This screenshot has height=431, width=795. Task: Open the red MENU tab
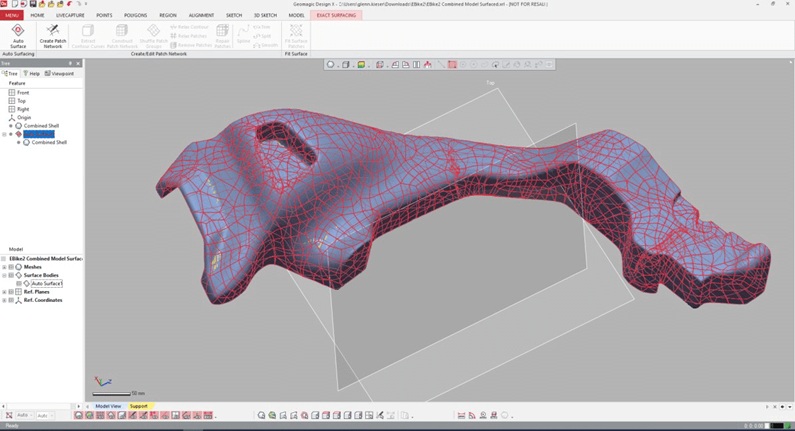(12, 15)
